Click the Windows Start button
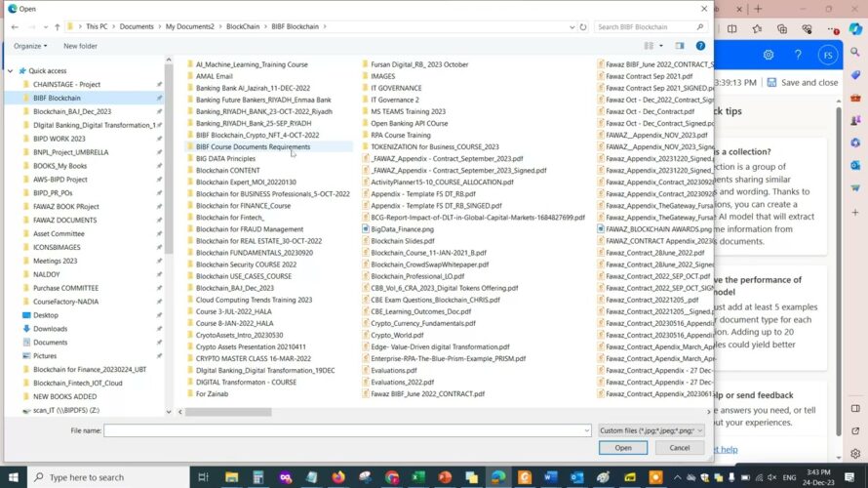 [14, 477]
